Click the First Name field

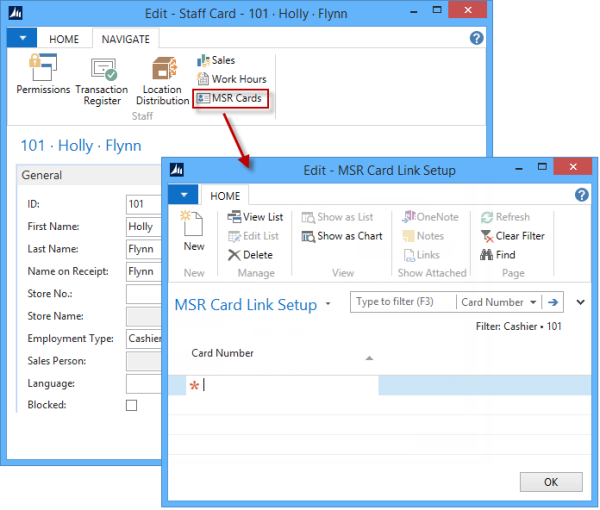pos(140,227)
